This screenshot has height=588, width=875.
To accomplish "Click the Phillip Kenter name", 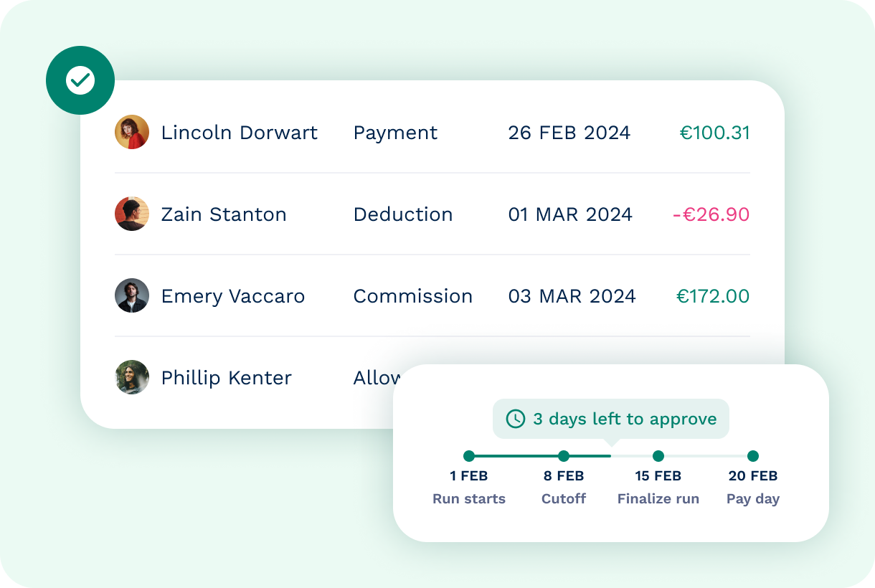I will pyautogui.click(x=227, y=378).
